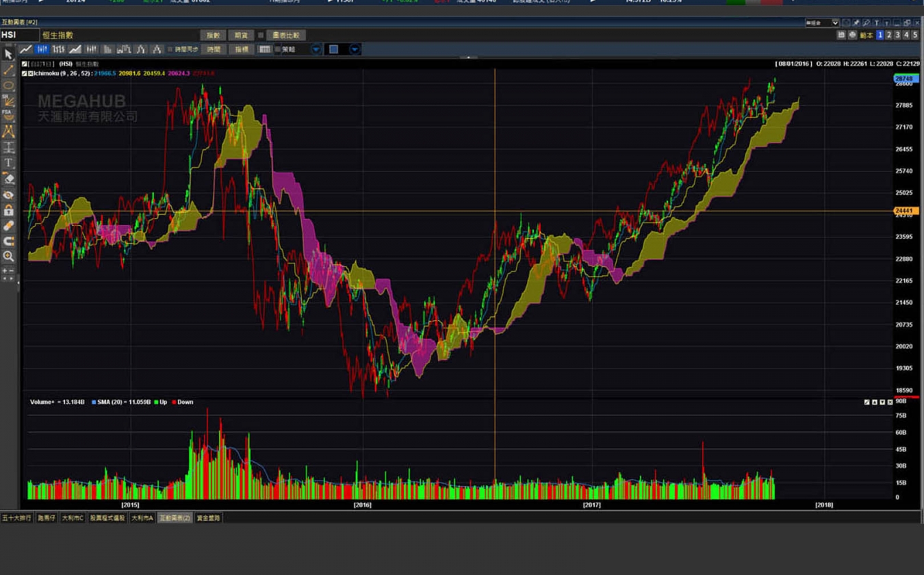Open the 大利市C bottom tab
Image resolution: width=924 pixels, height=575 pixels.
tap(73, 518)
